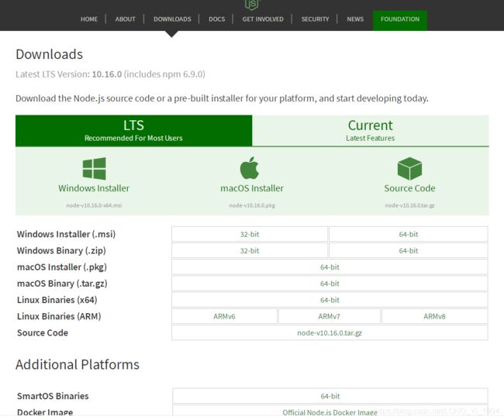Download ARMv6 Linux binaries
The width and height of the screenshot is (504, 420).
[x=224, y=316]
